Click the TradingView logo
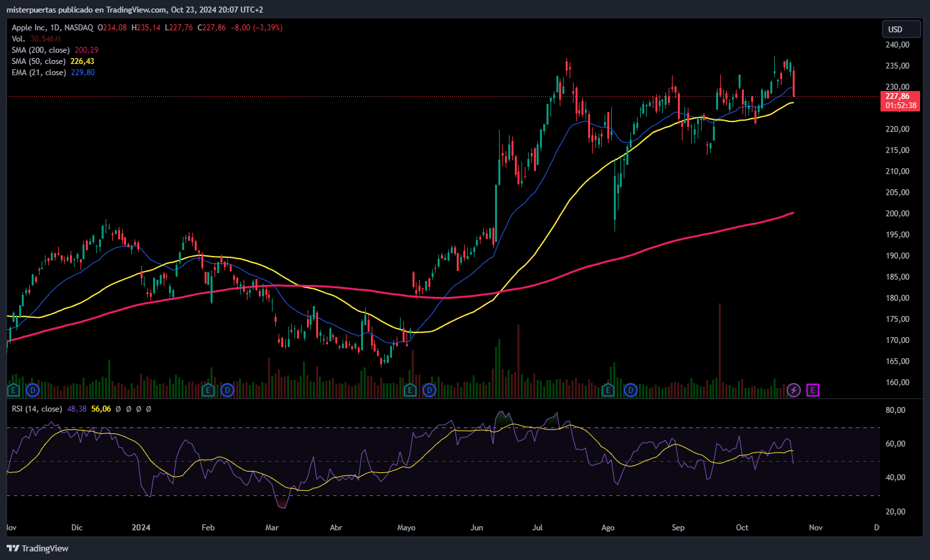Image resolution: width=930 pixels, height=560 pixels. 38,548
